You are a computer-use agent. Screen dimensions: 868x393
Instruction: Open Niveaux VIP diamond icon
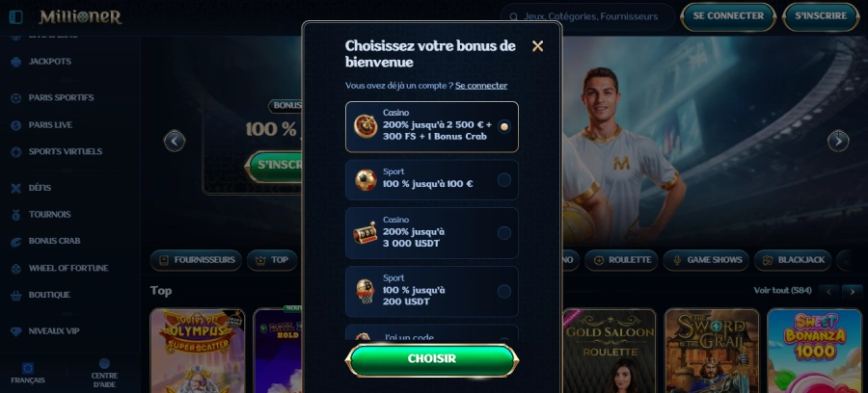(x=16, y=331)
